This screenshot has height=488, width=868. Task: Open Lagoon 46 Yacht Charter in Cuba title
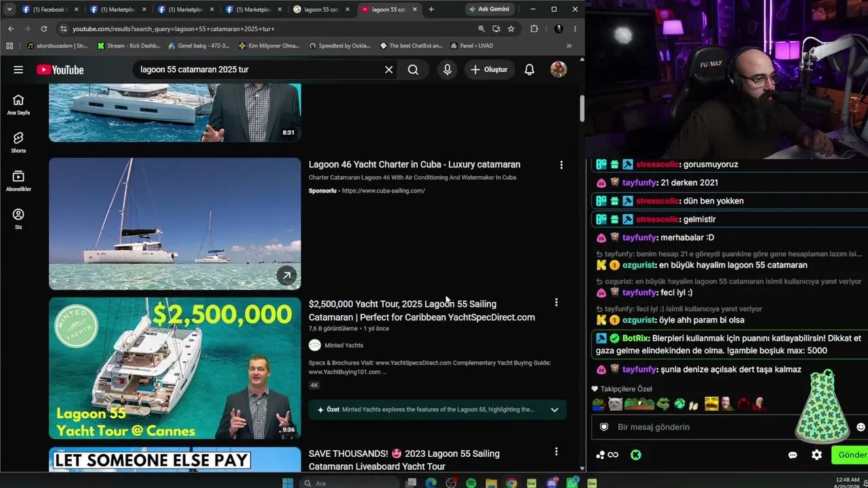coord(414,165)
